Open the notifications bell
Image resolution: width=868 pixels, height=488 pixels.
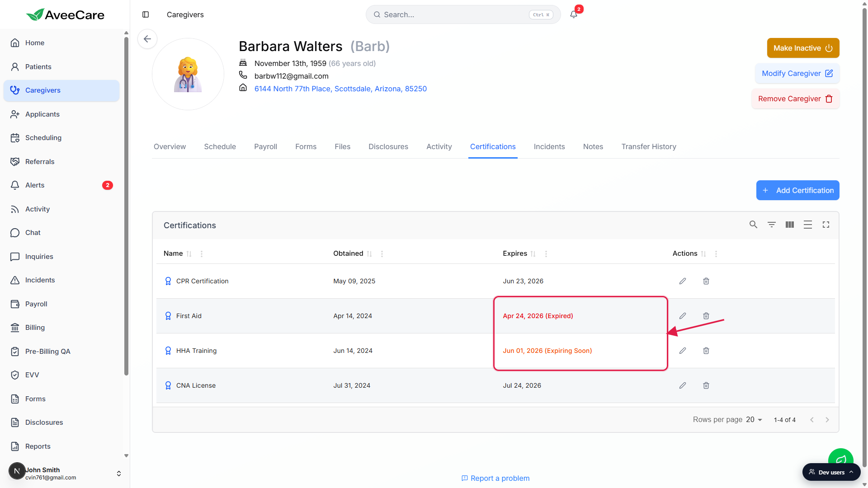point(574,14)
